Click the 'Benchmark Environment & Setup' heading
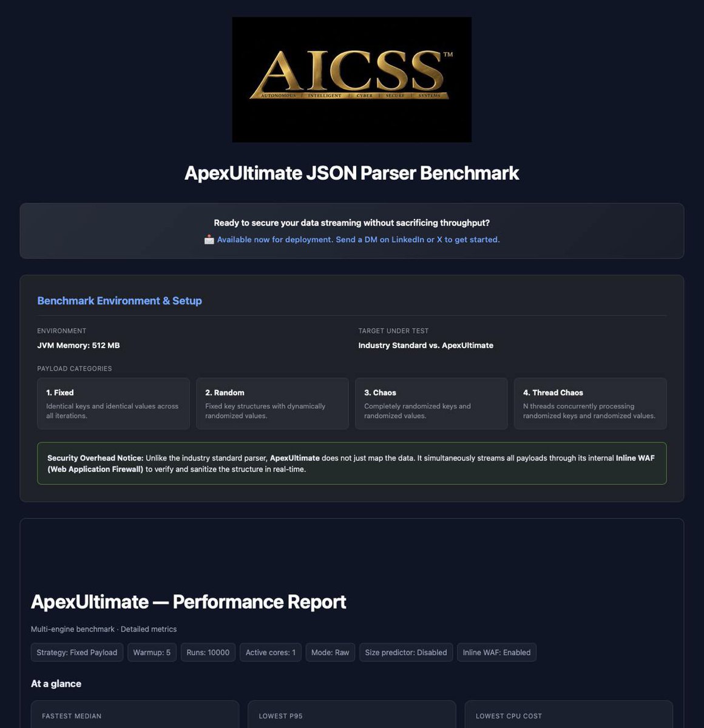The height and width of the screenshot is (728, 704). tap(120, 301)
